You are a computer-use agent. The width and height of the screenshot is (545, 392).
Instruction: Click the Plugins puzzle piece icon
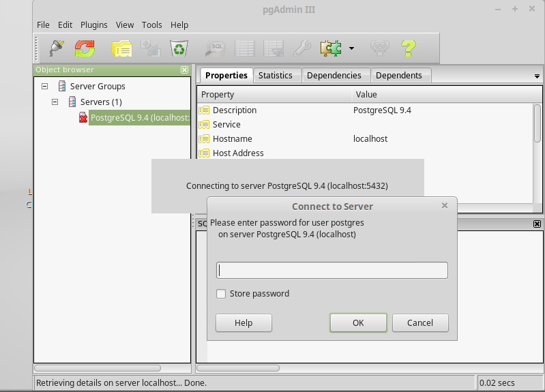(x=331, y=48)
